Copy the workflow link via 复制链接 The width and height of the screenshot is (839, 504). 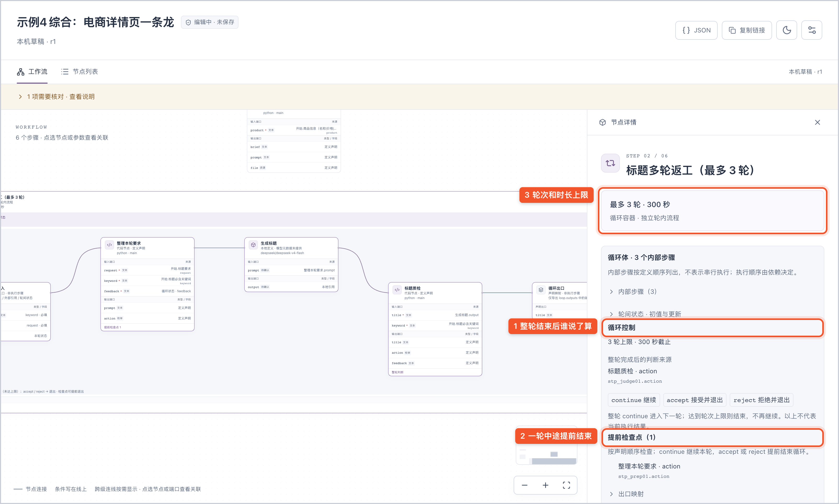pos(747,30)
